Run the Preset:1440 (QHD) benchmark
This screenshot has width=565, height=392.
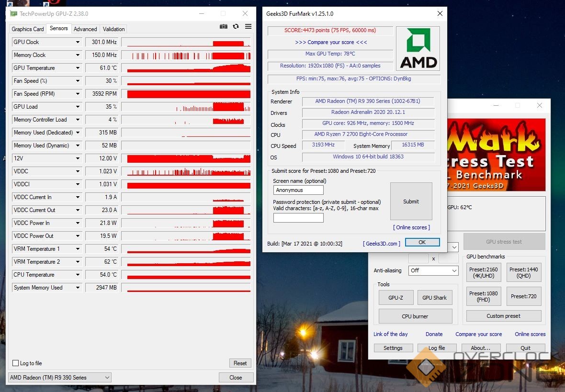click(523, 272)
